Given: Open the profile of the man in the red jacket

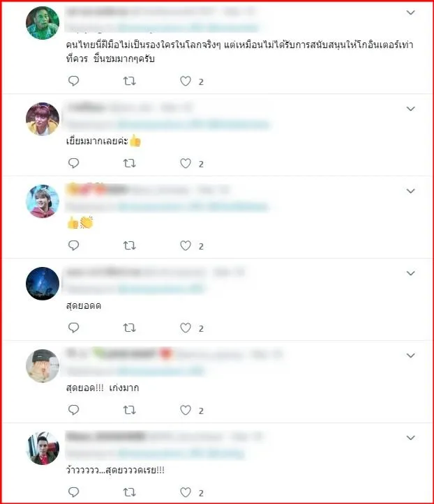Looking at the screenshot, I should click(43, 448).
